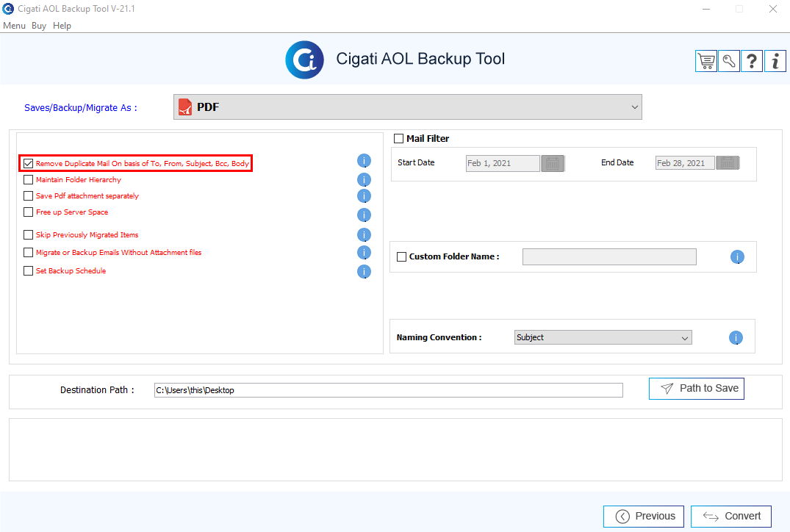Turn on the Mail Filter checkbox
This screenshot has height=532, width=790.
click(x=398, y=139)
